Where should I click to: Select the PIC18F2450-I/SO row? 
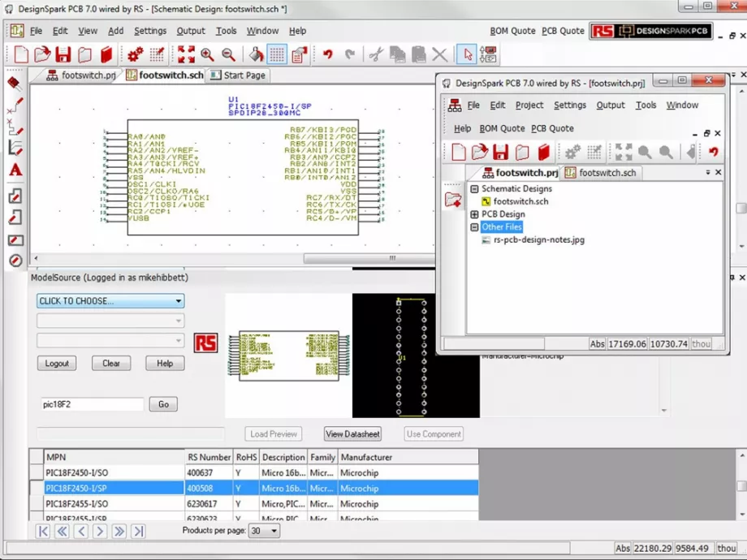[x=254, y=473]
